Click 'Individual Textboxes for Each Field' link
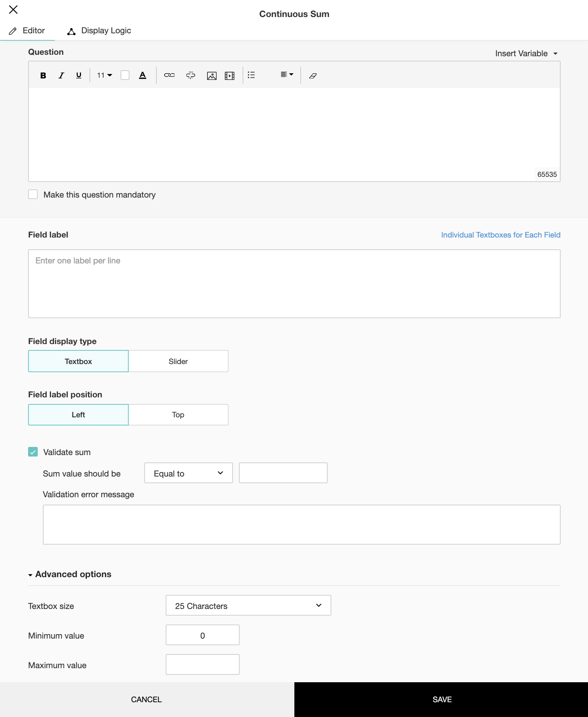The height and width of the screenshot is (717, 588). point(501,235)
